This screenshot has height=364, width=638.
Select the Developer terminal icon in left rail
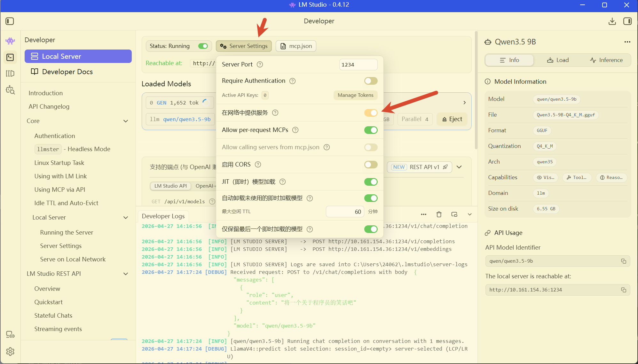click(x=10, y=57)
